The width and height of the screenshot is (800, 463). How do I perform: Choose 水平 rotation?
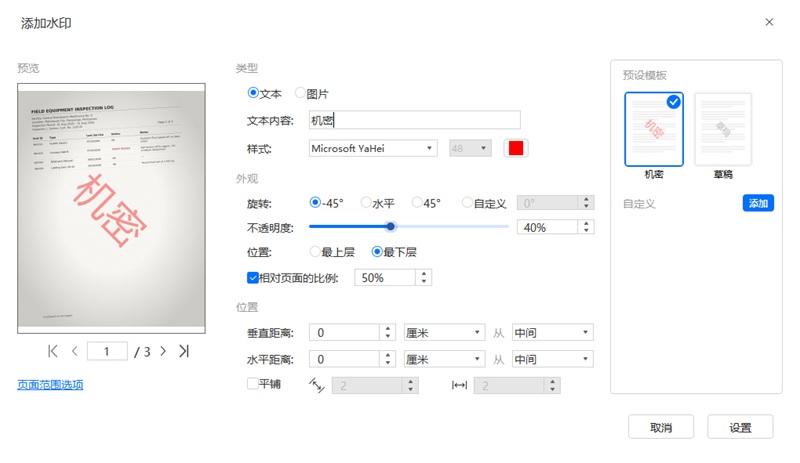(x=366, y=203)
